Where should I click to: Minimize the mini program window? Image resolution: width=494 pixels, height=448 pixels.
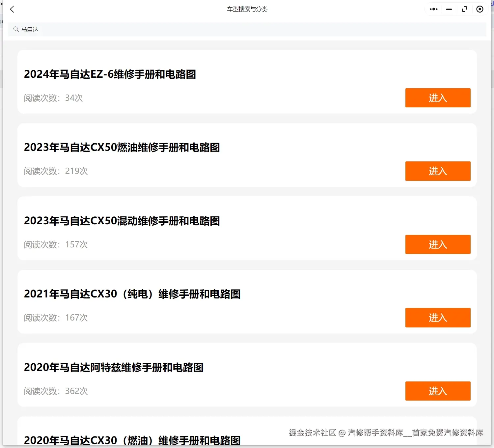click(449, 9)
